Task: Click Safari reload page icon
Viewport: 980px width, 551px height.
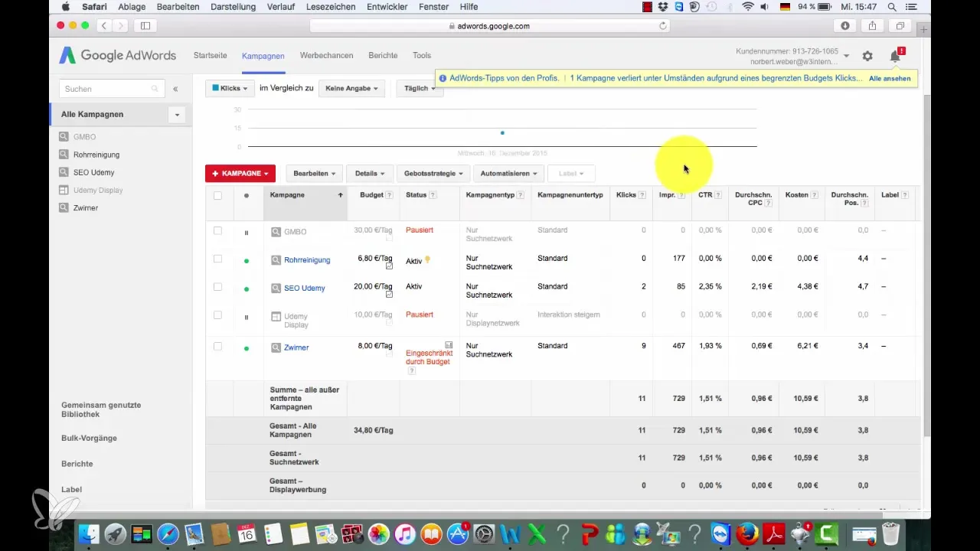Action: [x=663, y=25]
